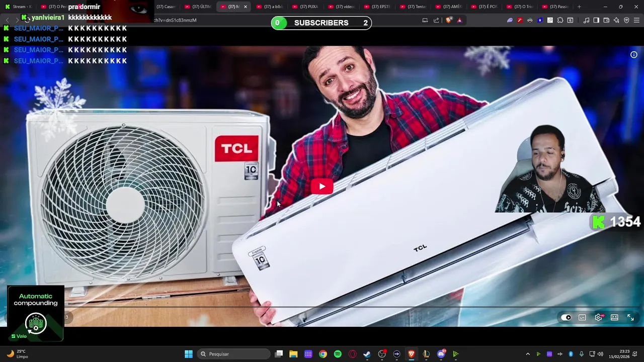644x362 pixels.
Task: Switch to the '(37) a bíbli' tab
Action: (x=270, y=7)
